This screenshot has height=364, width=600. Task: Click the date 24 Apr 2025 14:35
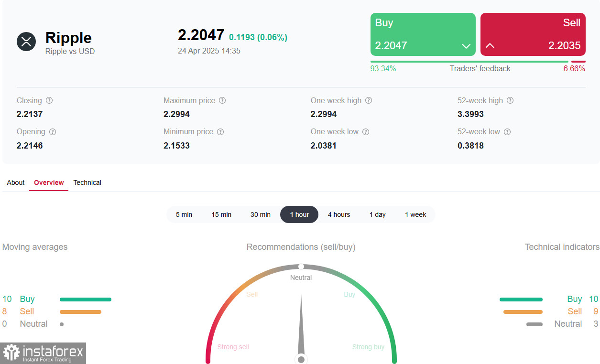coord(209,51)
